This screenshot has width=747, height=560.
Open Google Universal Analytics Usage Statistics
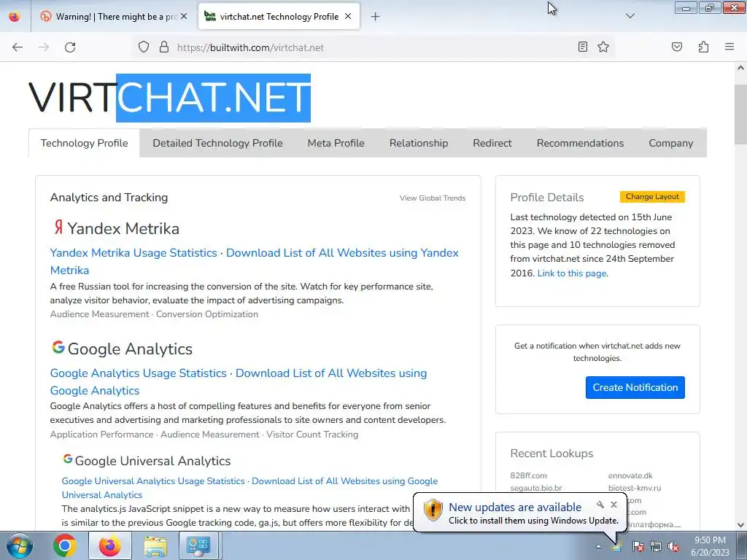(153, 481)
